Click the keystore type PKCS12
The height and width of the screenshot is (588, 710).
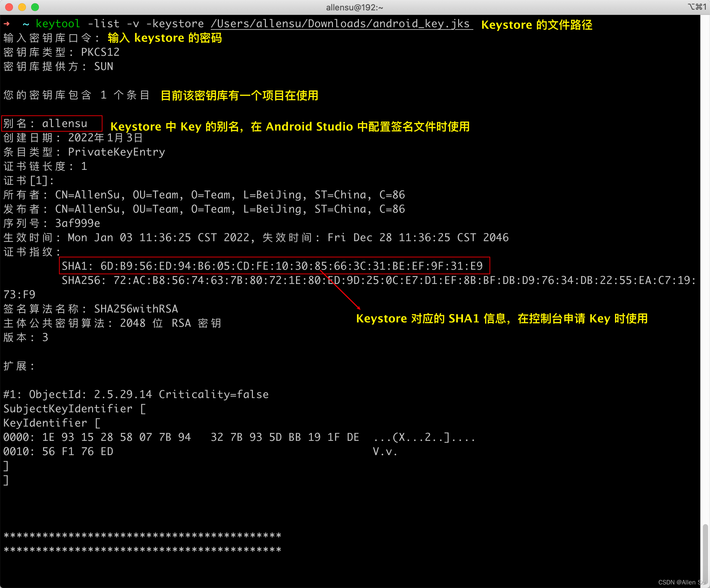100,53
